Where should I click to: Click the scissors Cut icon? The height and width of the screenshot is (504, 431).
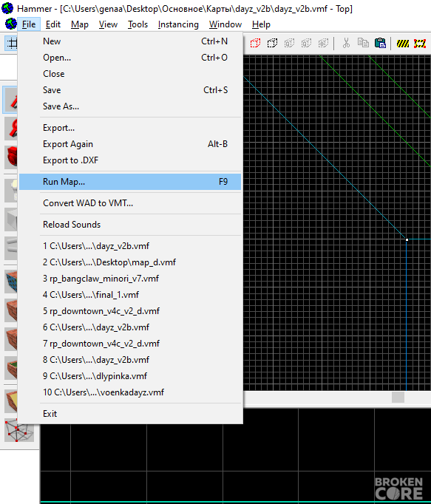346,43
